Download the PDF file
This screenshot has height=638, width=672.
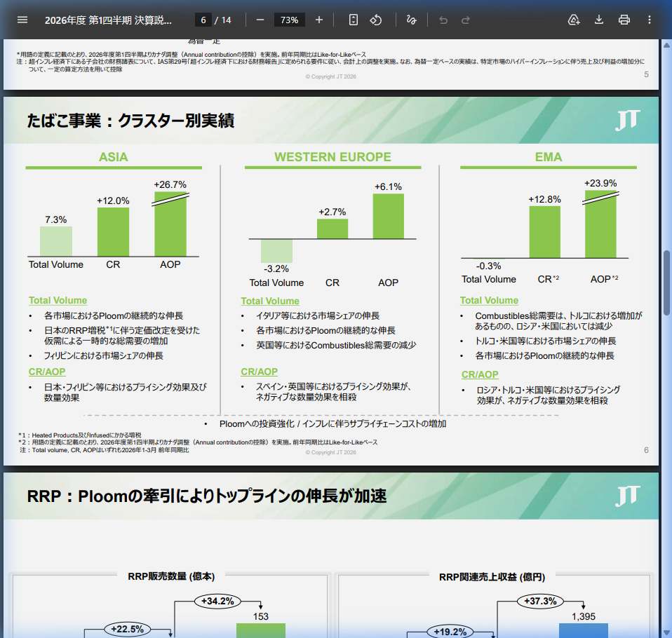[599, 20]
